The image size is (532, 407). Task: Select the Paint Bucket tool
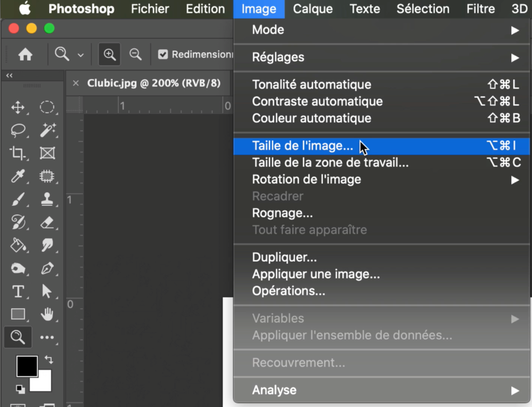[x=18, y=246]
